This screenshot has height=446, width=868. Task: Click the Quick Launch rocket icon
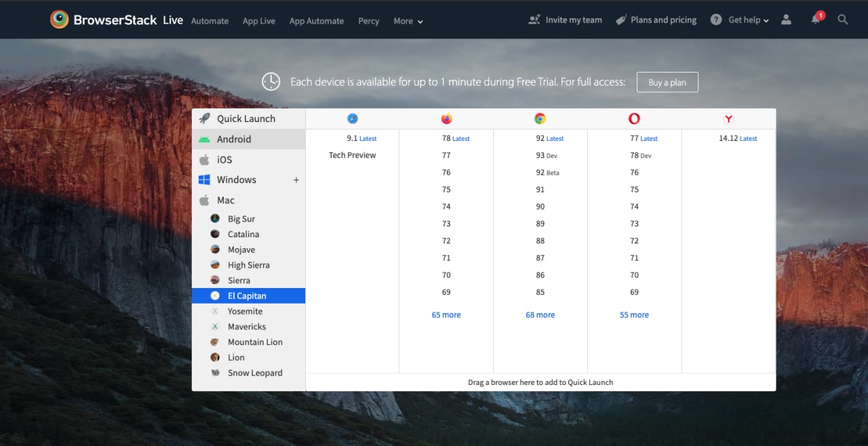coord(204,118)
